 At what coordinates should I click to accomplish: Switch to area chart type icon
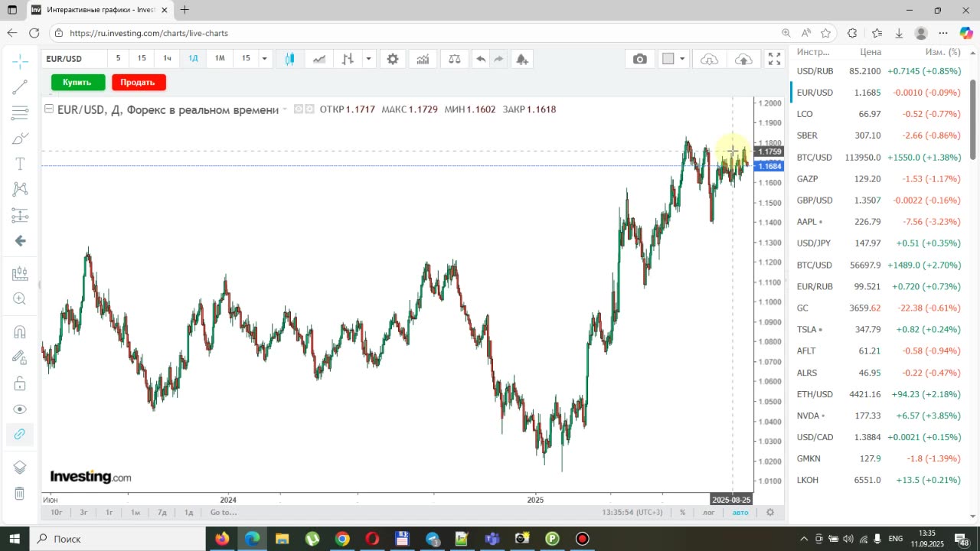coord(318,59)
